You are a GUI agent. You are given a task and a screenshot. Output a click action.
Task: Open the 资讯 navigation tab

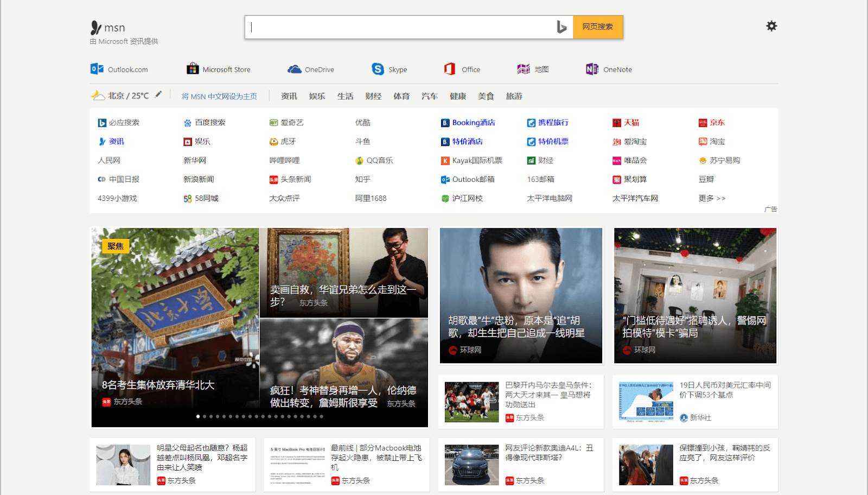tap(289, 96)
